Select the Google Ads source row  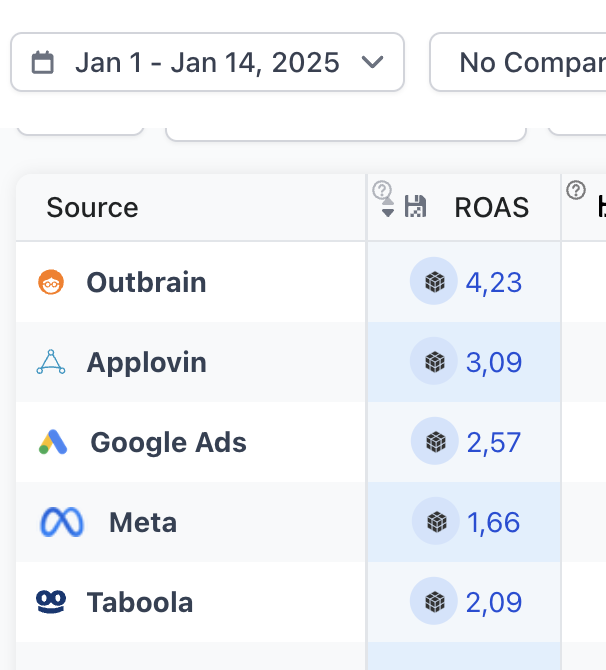coord(191,442)
